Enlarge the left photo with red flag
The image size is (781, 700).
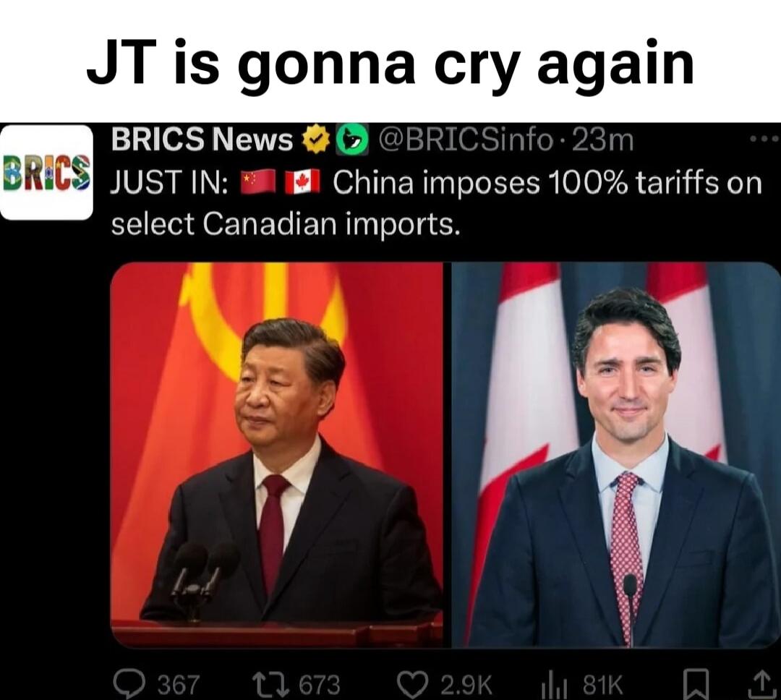pyautogui.click(x=276, y=455)
